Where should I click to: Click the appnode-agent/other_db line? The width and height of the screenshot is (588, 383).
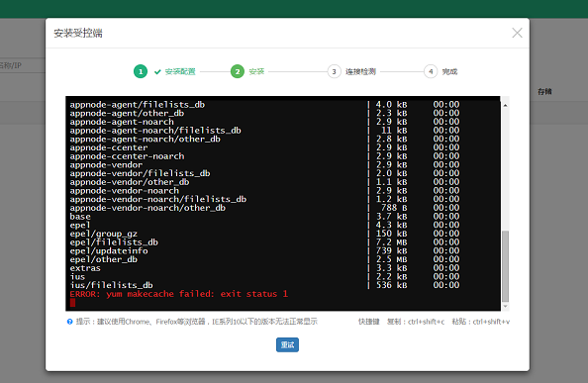tap(127, 113)
